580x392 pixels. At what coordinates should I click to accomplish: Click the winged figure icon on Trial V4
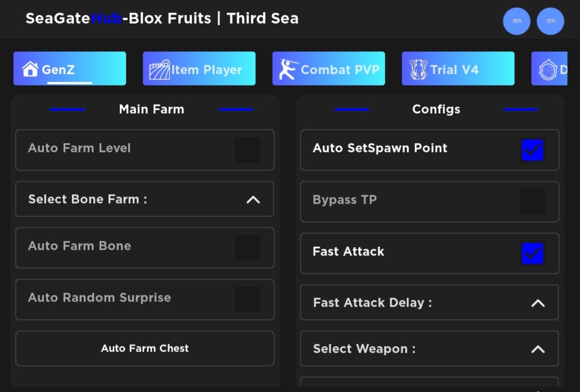418,70
